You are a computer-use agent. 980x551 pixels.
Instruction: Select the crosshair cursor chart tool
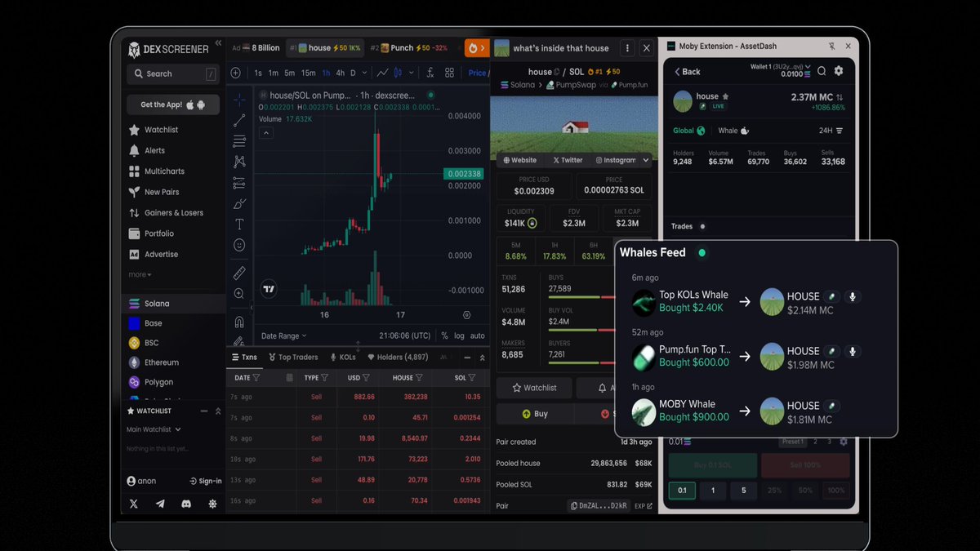coord(239,100)
